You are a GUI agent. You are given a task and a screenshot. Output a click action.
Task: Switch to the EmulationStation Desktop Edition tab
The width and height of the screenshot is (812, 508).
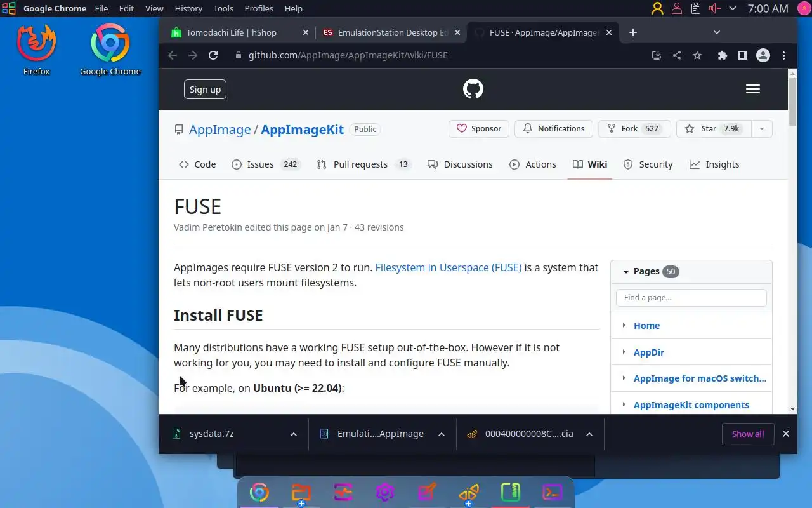point(390,32)
